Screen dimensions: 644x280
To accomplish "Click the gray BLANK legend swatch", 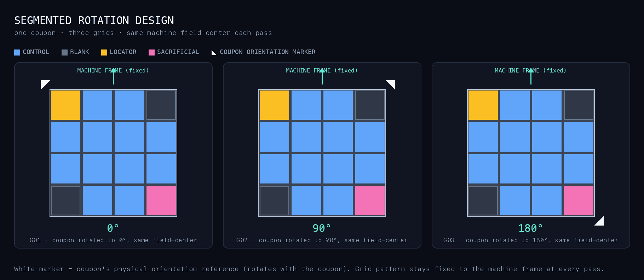I will (x=64, y=52).
